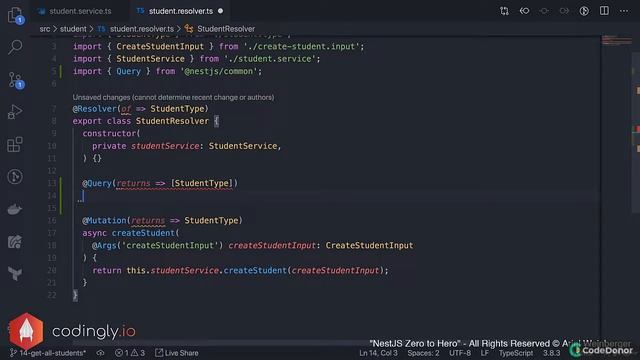Viewport: 640px width, 360px height.
Task: Start a Live Share session
Action: pyautogui.click(x=177, y=353)
